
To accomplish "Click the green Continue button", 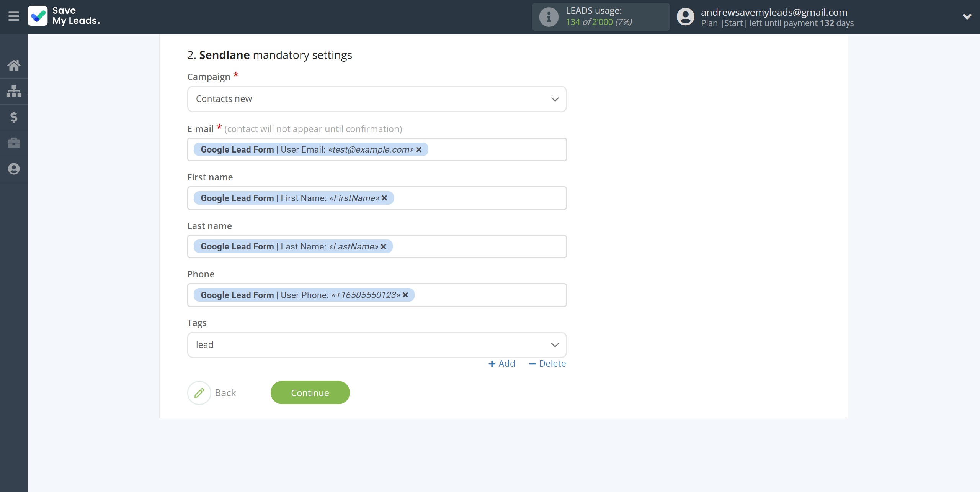I will (x=310, y=393).
